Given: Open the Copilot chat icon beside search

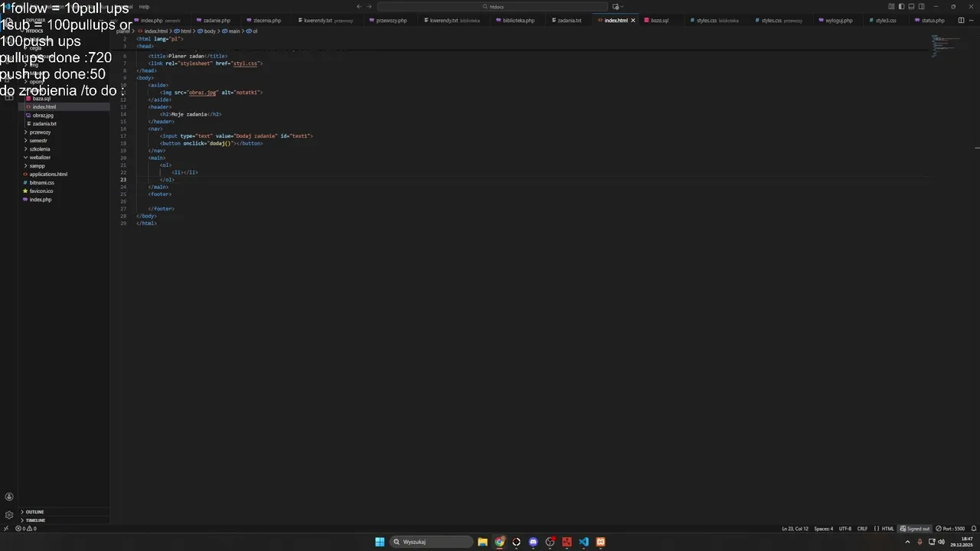Looking at the screenshot, I should [x=616, y=7].
